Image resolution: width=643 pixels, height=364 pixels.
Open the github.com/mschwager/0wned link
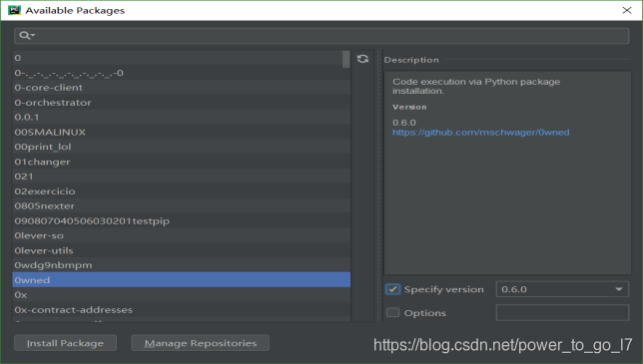[480, 133]
